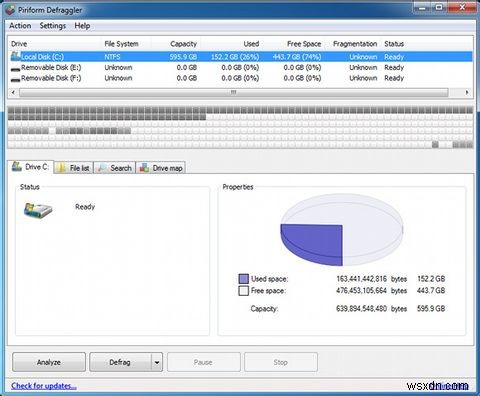This screenshot has width=480, height=396.
Task: Click the large drive icon in Status panel
Action: click(38, 210)
